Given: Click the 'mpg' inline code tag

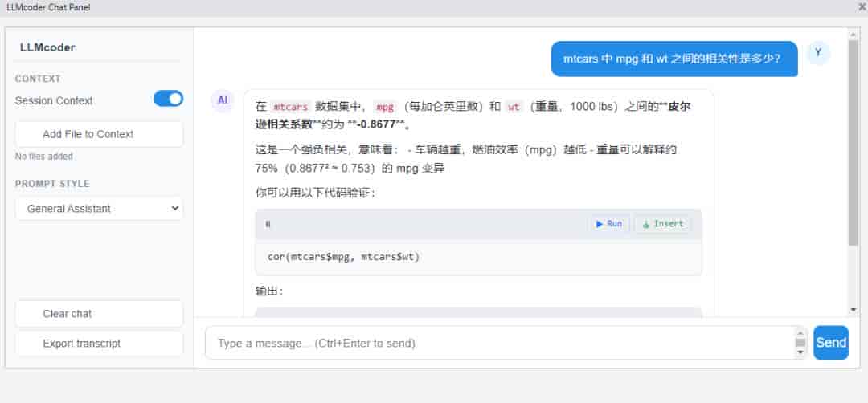Looking at the screenshot, I should 385,107.
